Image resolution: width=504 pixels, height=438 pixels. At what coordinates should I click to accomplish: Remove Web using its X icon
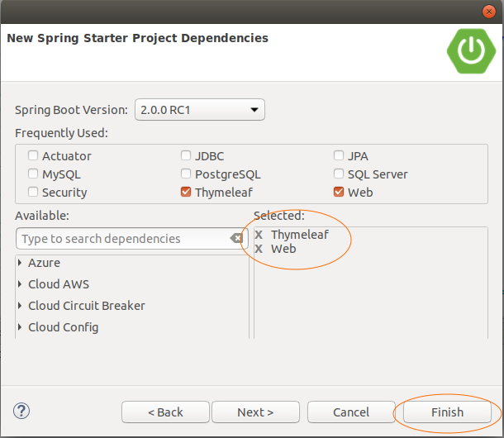(x=259, y=249)
